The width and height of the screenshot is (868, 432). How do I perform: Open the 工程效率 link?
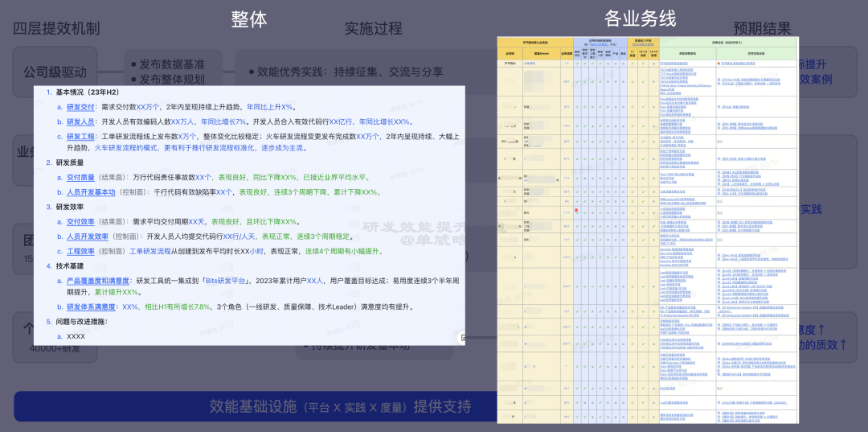click(81, 252)
